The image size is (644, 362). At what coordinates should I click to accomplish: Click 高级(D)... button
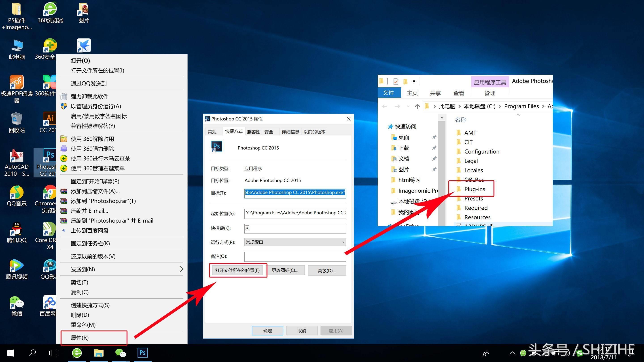click(x=327, y=271)
